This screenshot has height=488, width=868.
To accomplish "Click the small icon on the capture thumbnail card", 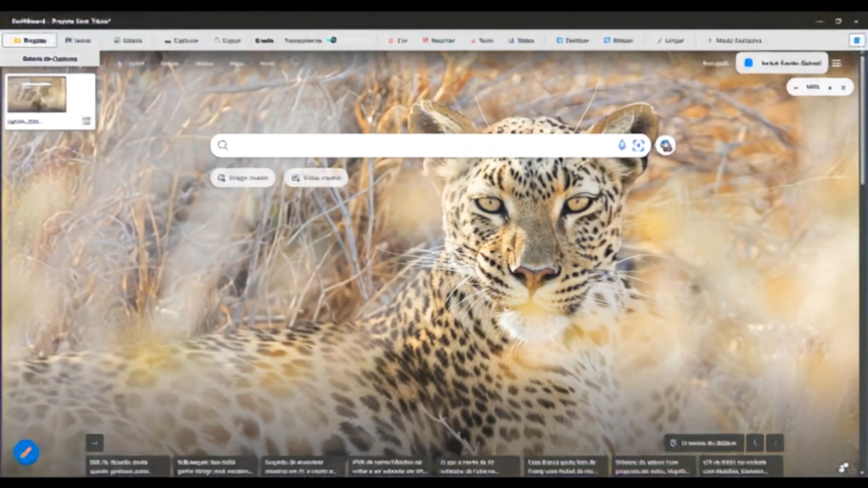I will 86,121.
